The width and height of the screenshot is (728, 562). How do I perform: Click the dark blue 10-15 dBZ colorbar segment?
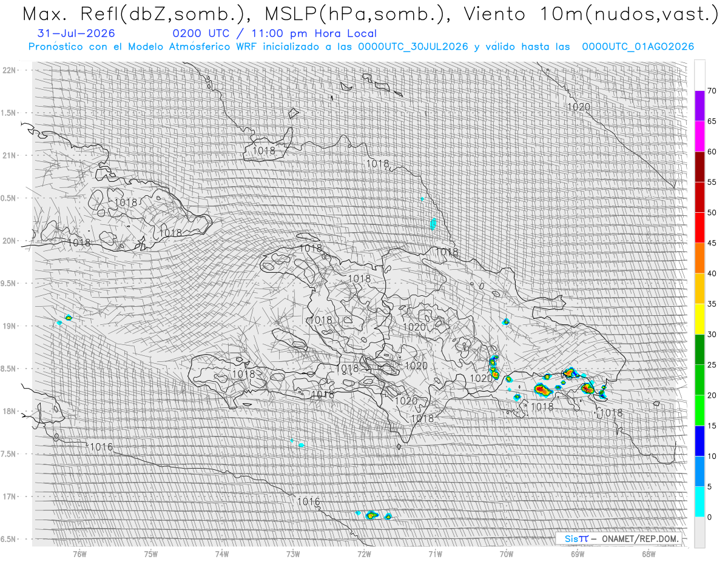click(699, 441)
